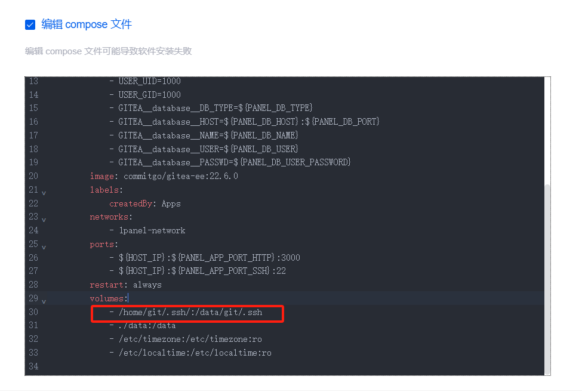Collapse the networks section fold arrow
The height and width of the screenshot is (392, 582).
[43, 221]
